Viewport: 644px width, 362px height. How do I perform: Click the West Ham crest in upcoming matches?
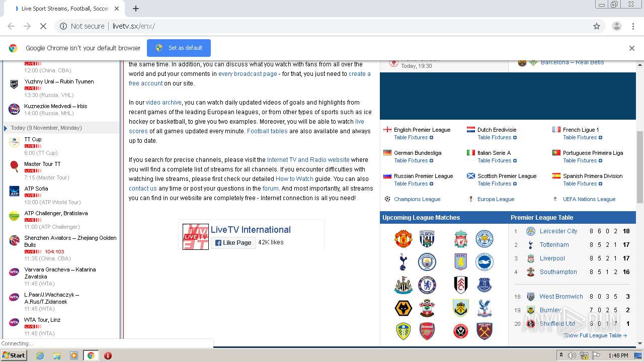(485, 331)
